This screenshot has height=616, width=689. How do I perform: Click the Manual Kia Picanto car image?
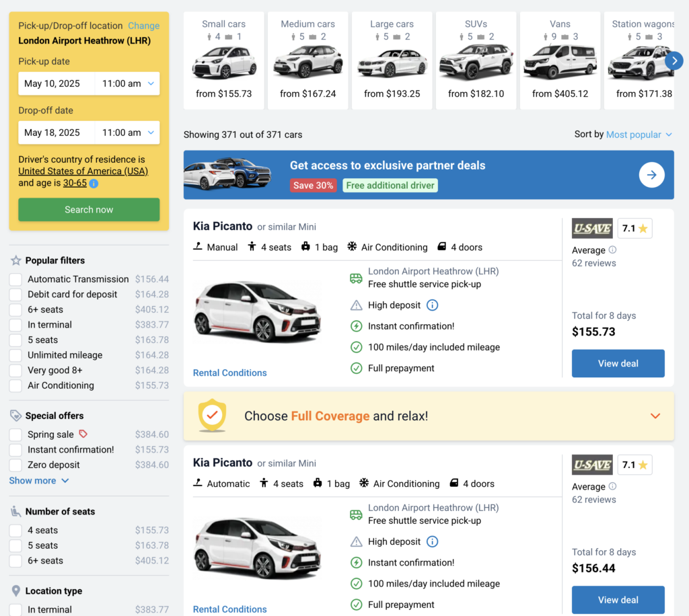tap(258, 312)
